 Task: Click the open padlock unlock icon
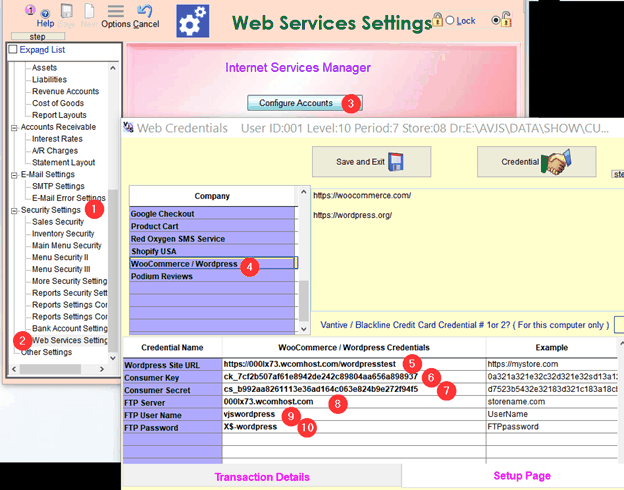coord(506,20)
